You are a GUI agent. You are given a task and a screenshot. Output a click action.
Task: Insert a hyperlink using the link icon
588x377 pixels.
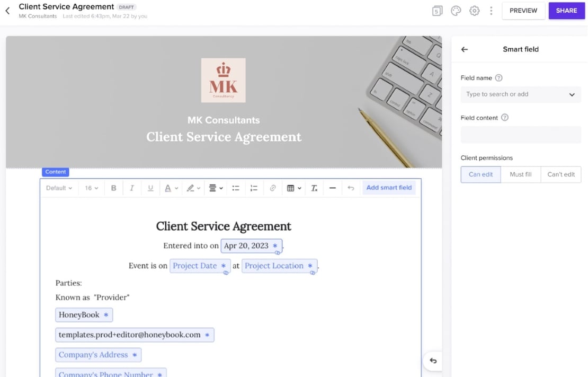272,188
